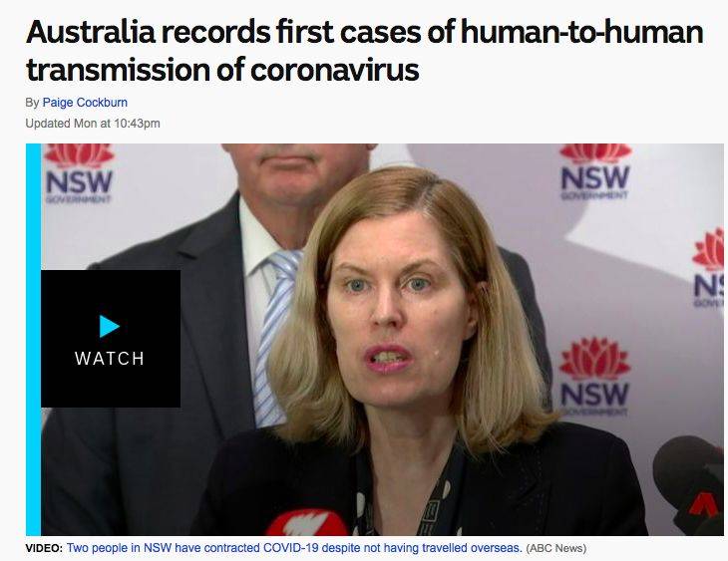Click the Updated Mon at 10:43pm timestamp
728x561 pixels.
93,124
